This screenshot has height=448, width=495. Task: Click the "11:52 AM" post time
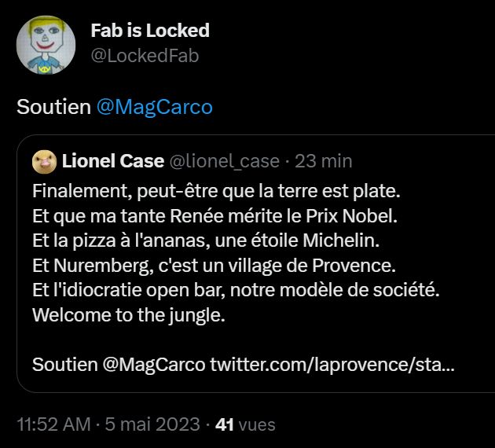click(53, 424)
